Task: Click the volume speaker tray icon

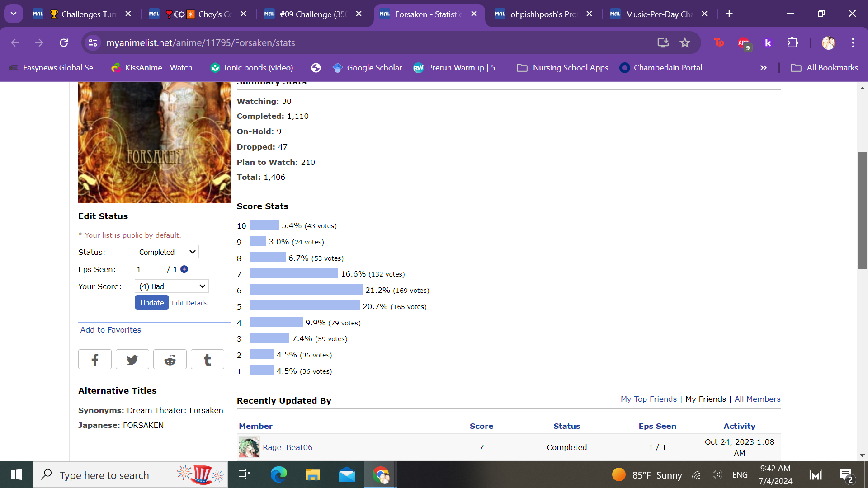Action: tap(716, 475)
